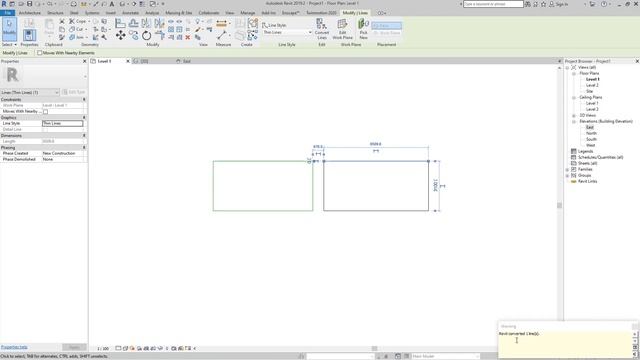Click Sign In at top right
Viewport: 640px width, 360px height.
[x=562, y=4]
